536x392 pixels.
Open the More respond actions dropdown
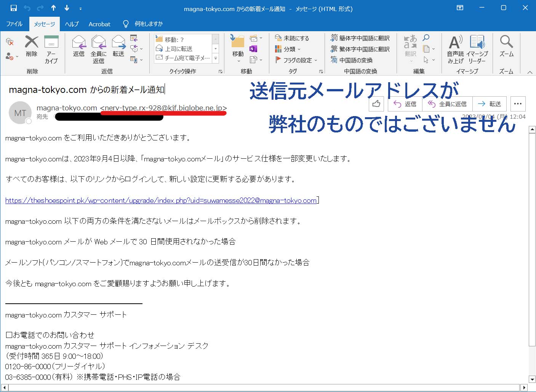[x=136, y=60]
